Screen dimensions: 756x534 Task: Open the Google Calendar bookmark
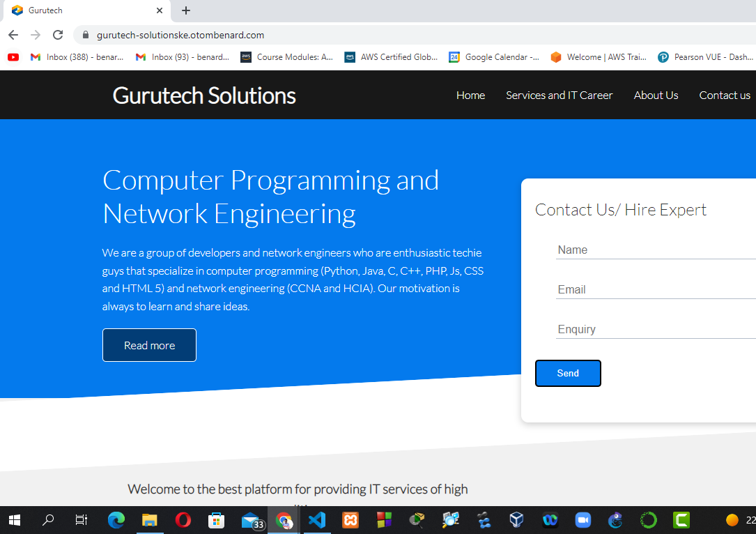tap(494, 57)
